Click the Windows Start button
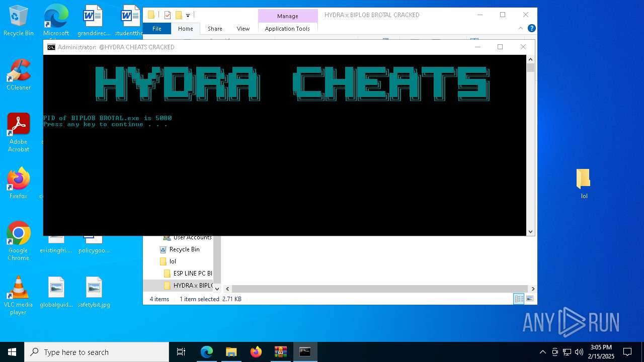 click(x=12, y=352)
